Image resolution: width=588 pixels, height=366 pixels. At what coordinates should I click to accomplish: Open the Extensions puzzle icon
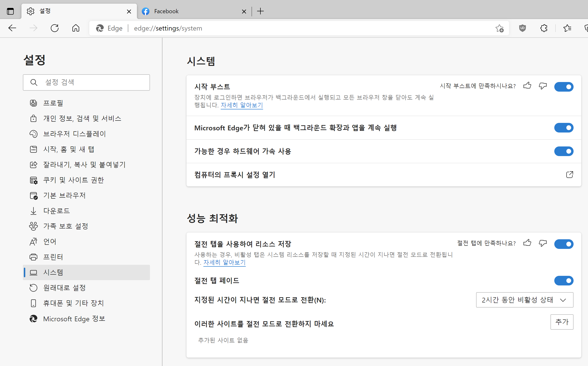(x=544, y=28)
